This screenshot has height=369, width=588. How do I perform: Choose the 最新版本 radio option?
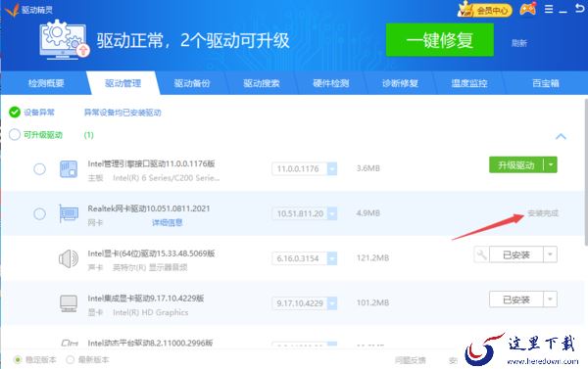71,360
